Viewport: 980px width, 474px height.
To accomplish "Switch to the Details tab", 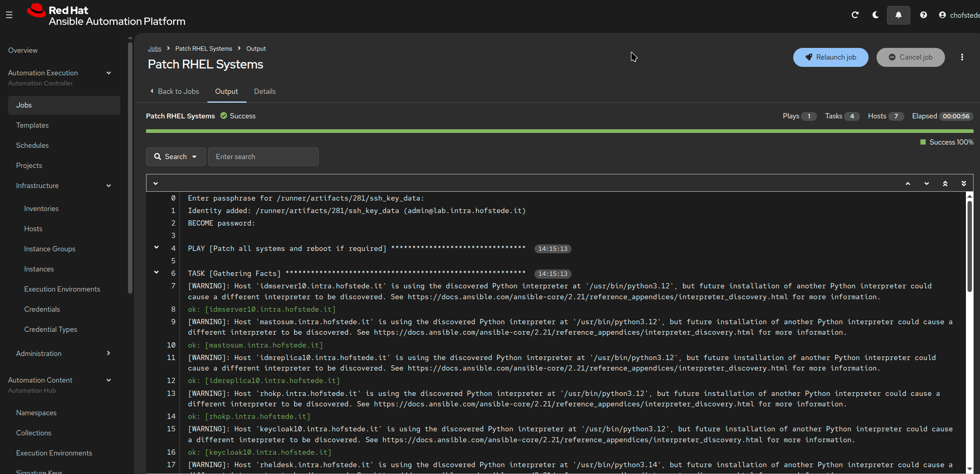I will [265, 91].
